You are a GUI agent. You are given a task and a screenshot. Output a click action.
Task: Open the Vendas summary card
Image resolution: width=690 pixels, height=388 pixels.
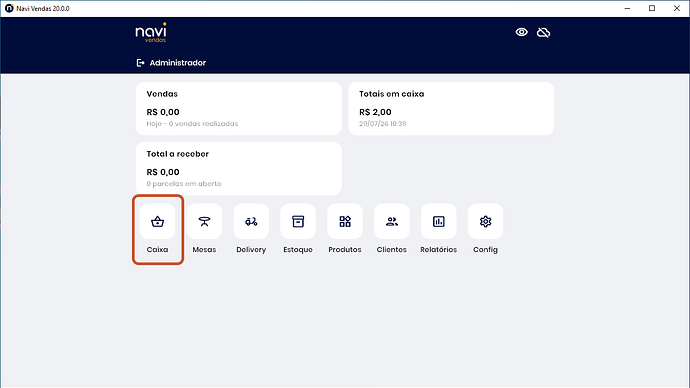(x=239, y=109)
